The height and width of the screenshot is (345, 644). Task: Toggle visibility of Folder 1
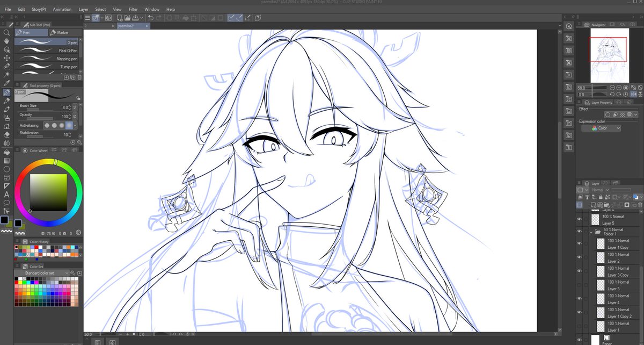579,232
